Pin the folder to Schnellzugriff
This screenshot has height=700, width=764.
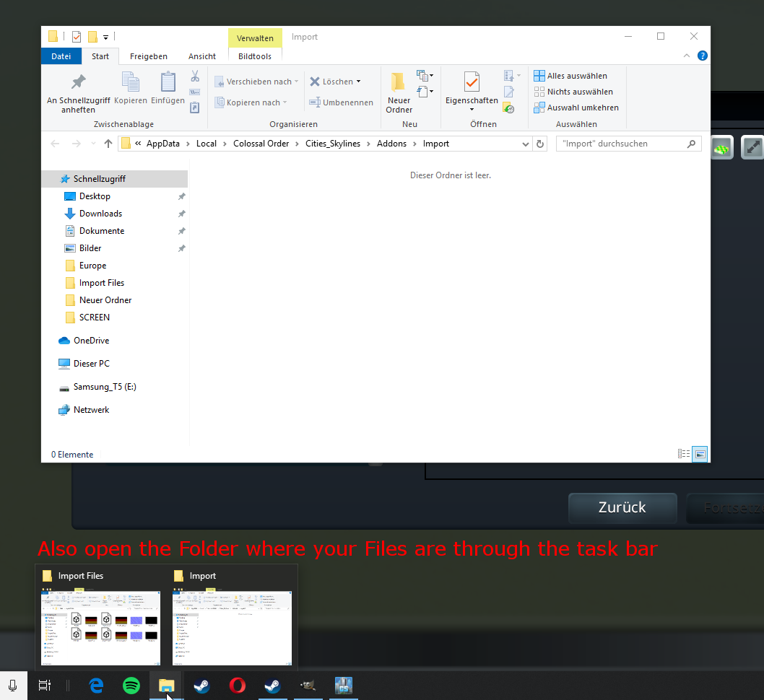click(79, 94)
